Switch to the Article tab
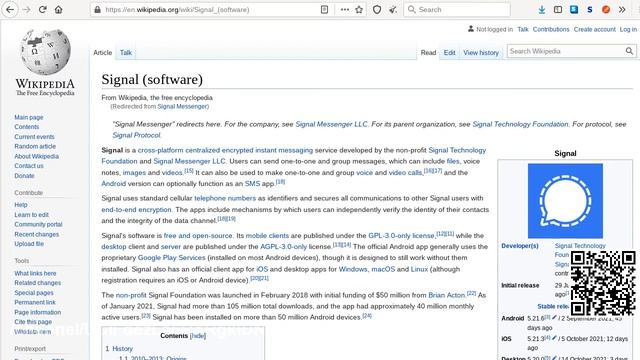The height and width of the screenshot is (360, 640). (102, 53)
